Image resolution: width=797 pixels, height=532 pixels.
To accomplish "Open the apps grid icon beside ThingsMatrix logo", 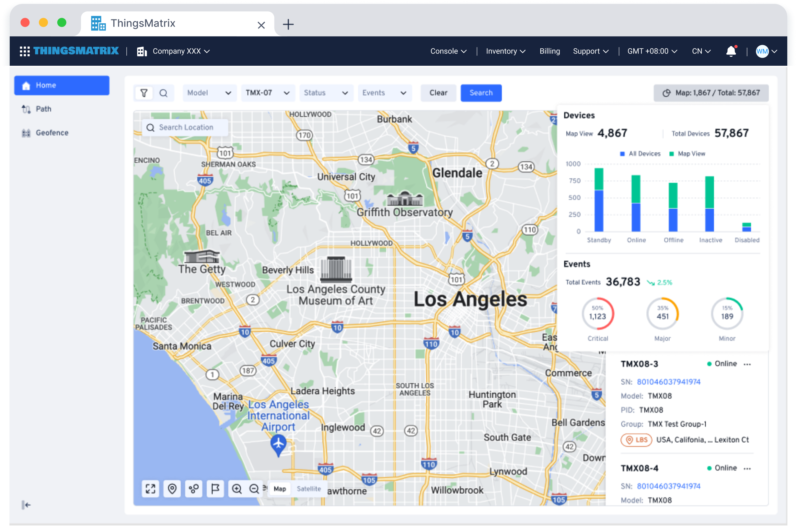I will pos(24,51).
